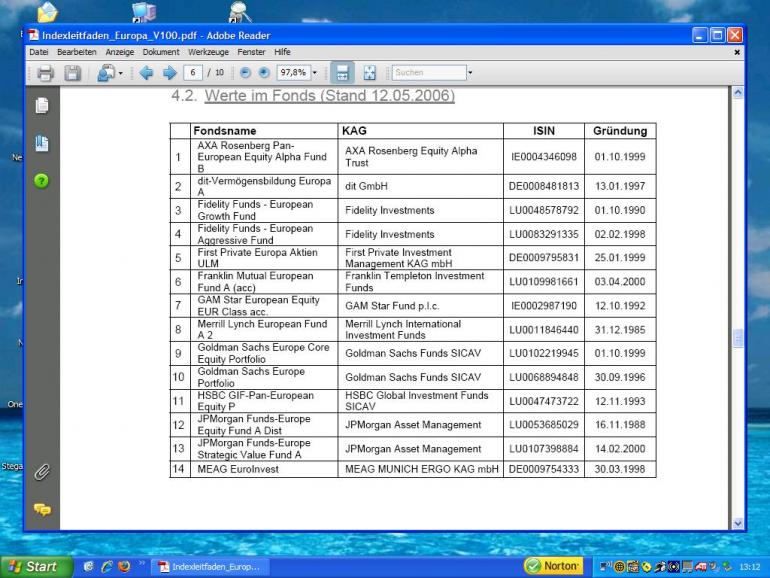
Task: Open the Bearbeiten menu
Action: point(77,52)
